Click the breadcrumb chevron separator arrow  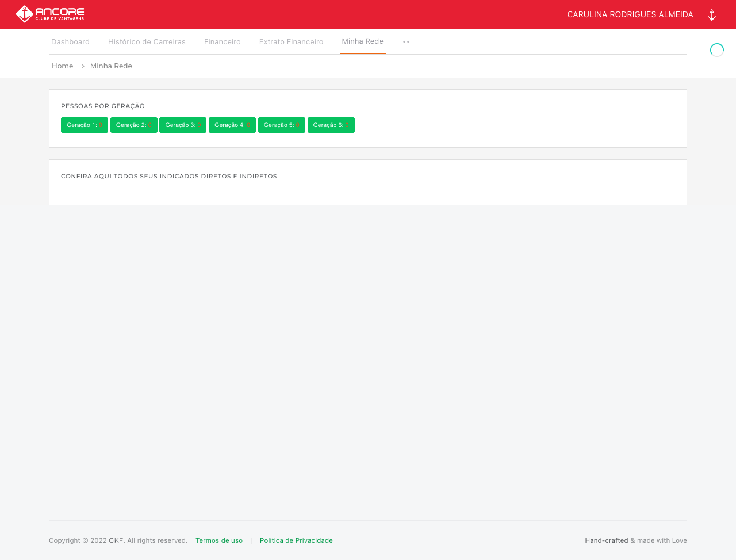click(x=83, y=66)
